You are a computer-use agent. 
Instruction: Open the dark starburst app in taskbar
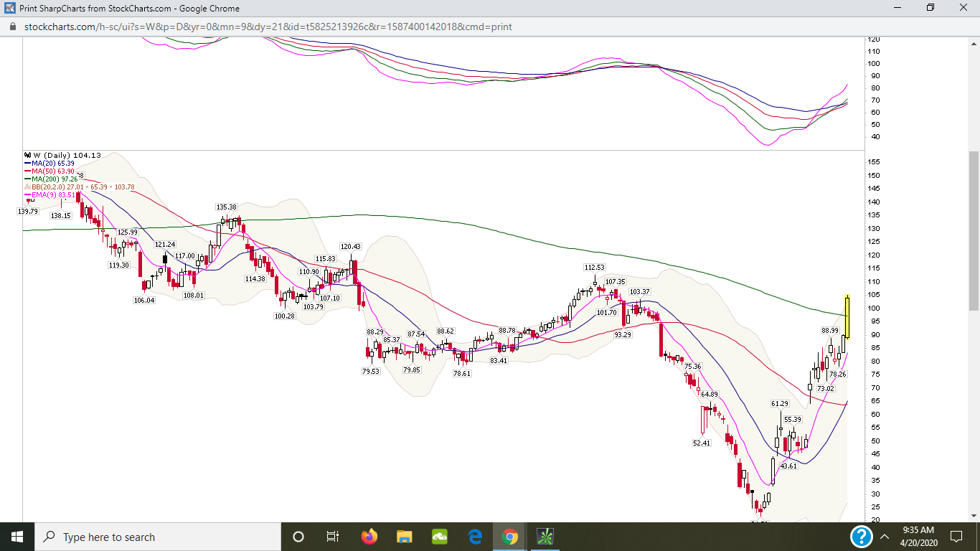click(545, 537)
